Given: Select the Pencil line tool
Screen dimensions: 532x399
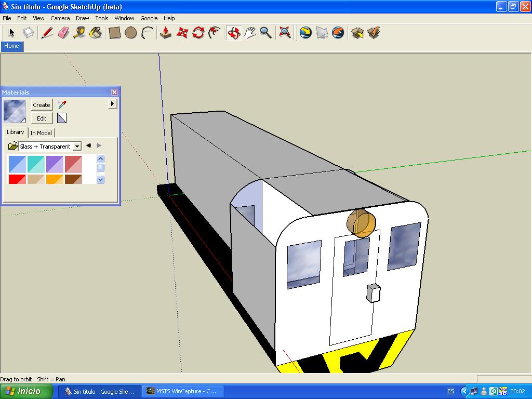Looking at the screenshot, I should click(47, 33).
